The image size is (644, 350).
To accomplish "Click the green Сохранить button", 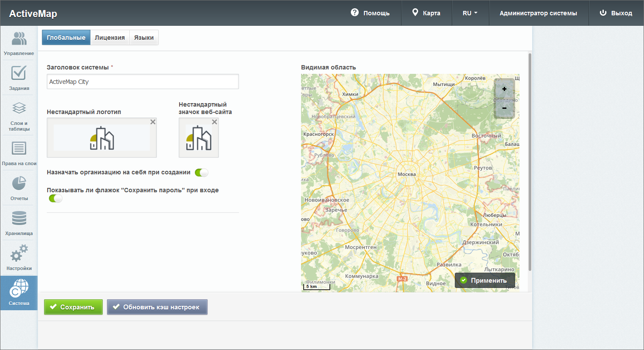I will (73, 307).
